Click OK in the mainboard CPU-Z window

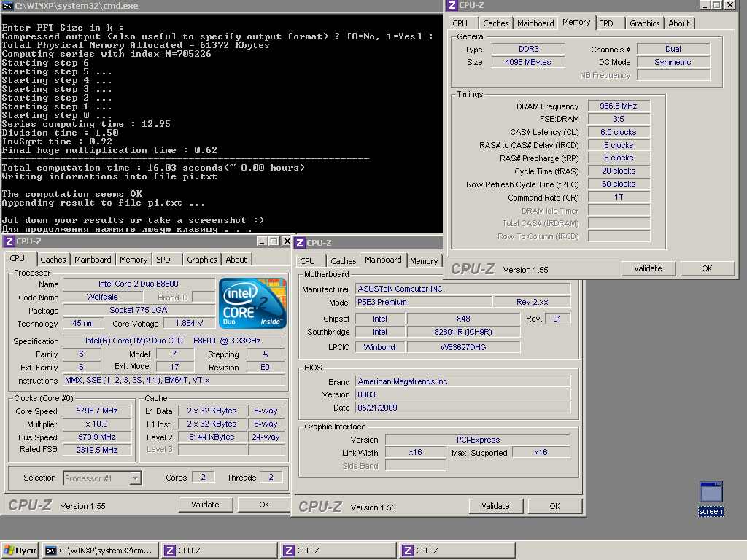point(554,506)
